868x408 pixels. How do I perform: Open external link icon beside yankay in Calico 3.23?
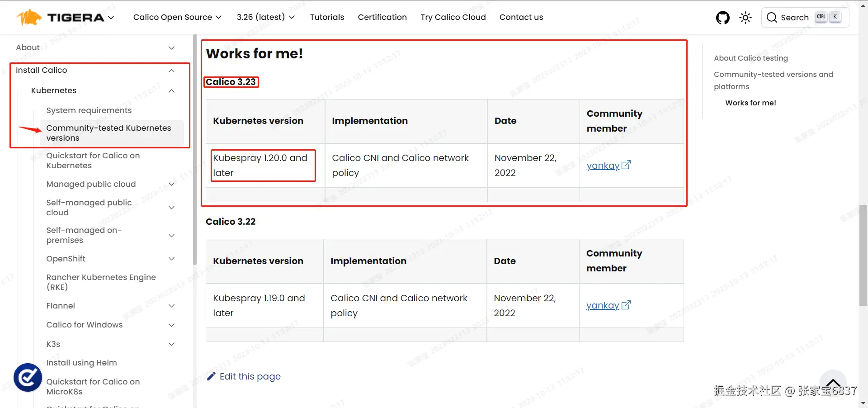(626, 165)
